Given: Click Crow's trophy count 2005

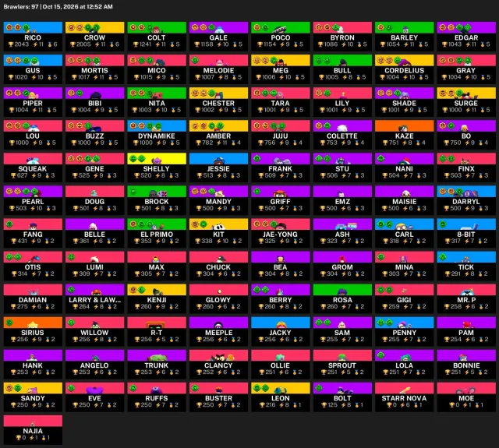Looking at the screenshot, I should (83, 44).
